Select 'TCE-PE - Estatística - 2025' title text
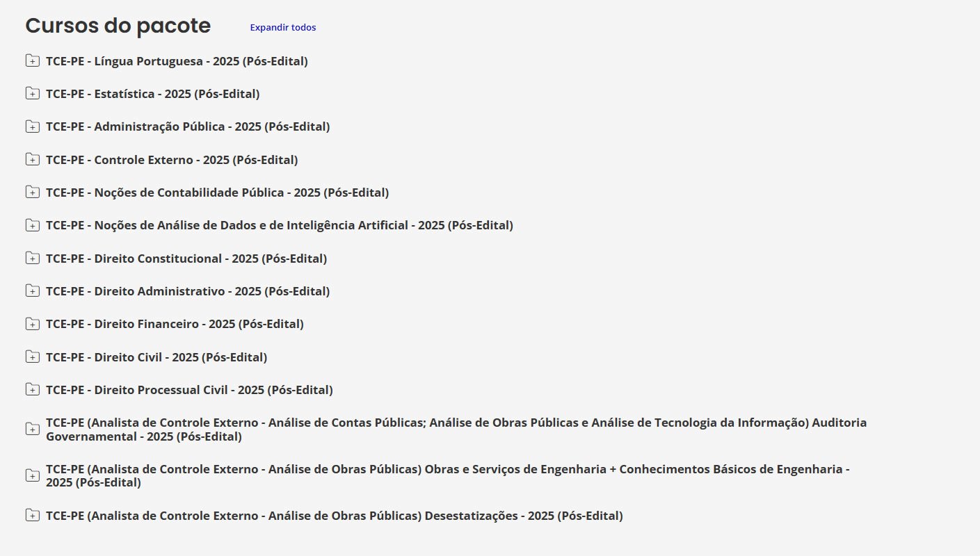Viewport: 980px width, 556px height. [152, 94]
